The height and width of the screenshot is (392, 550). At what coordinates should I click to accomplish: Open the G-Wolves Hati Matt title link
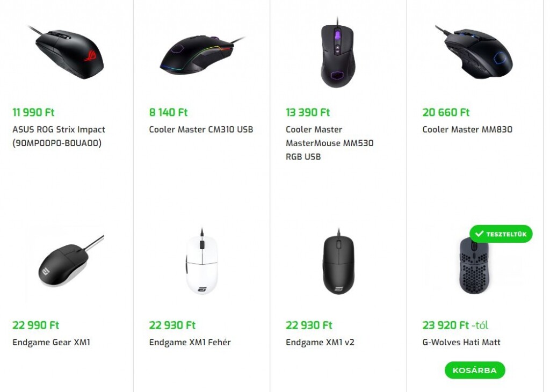tap(461, 342)
